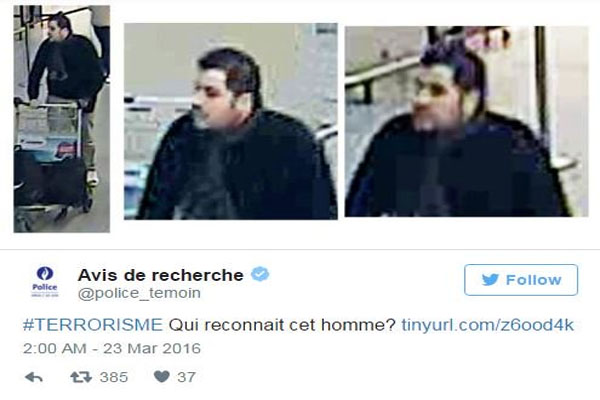Like the tweet with the heart icon

tap(161, 377)
